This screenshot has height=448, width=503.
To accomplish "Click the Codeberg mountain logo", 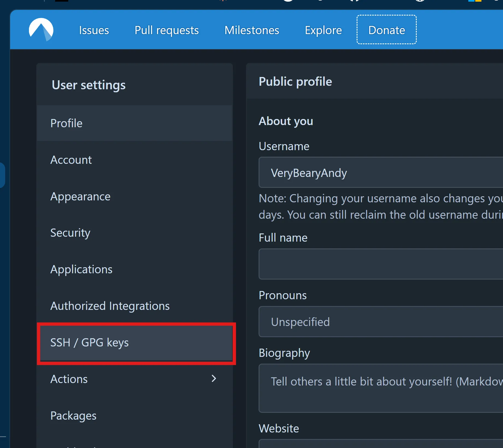I will 41,30.
